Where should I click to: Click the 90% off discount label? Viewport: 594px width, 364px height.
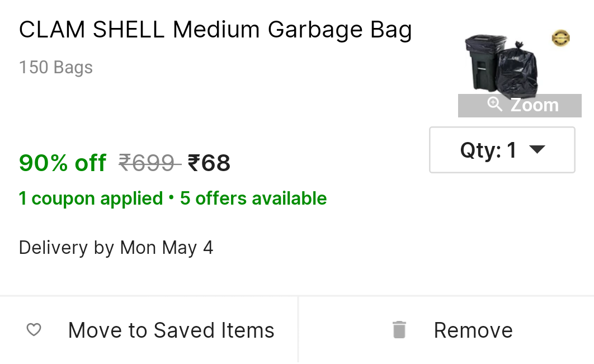pos(63,163)
